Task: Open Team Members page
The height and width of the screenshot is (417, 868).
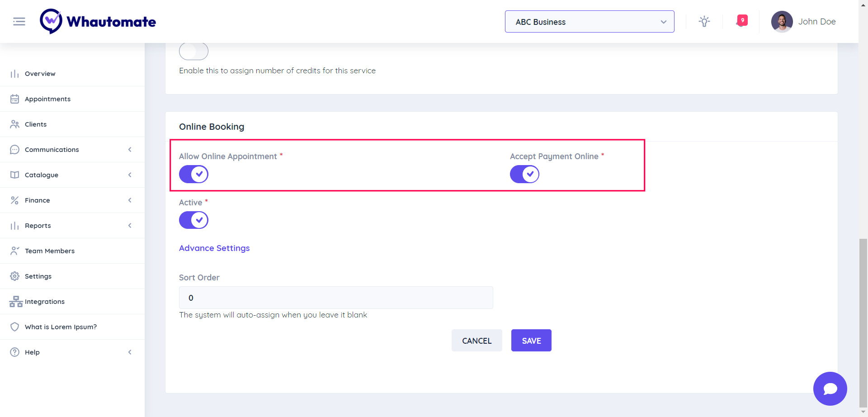Action: 49,251
